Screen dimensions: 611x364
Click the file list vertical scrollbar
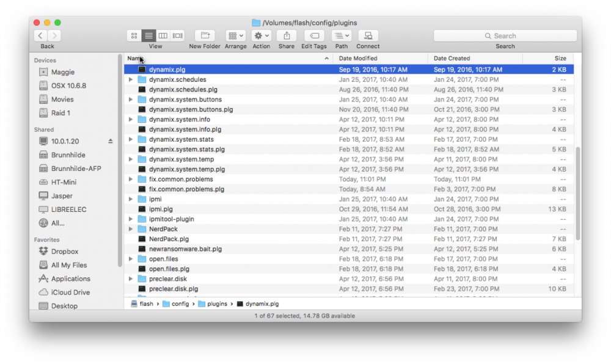click(x=577, y=194)
